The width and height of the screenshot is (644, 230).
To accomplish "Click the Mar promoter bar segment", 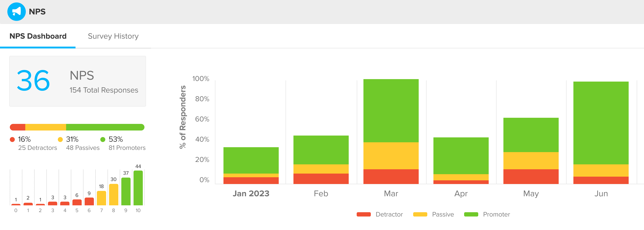I will click(391, 111).
